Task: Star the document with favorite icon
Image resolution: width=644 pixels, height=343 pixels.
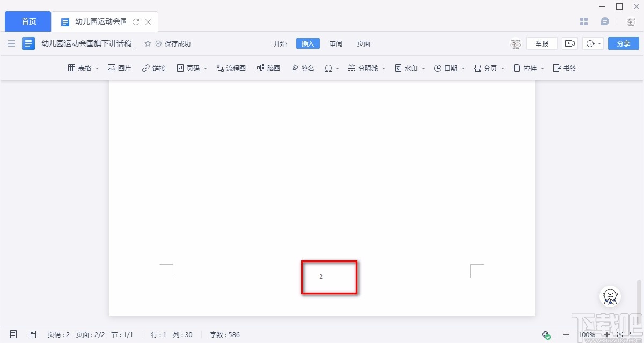Action: point(148,43)
